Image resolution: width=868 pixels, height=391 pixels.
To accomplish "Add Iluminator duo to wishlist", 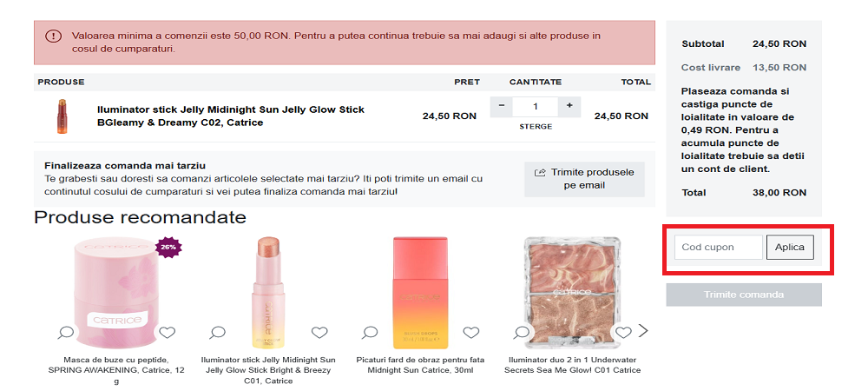I will pyautogui.click(x=623, y=332).
